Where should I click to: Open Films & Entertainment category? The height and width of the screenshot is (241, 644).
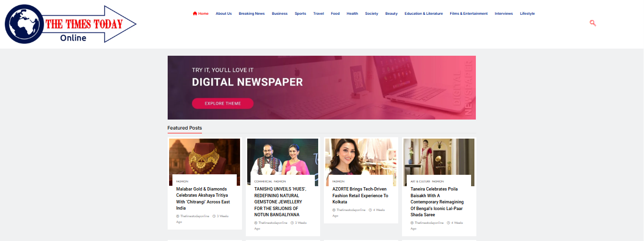[x=469, y=13]
